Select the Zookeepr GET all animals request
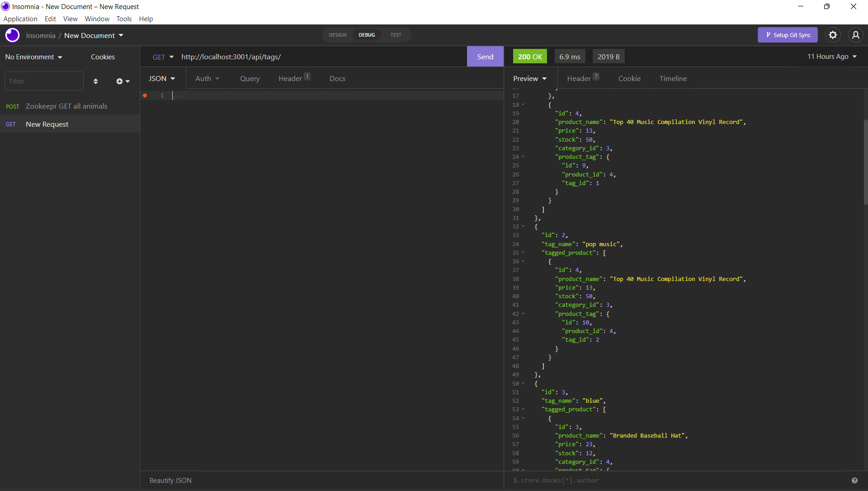Image resolution: width=868 pixels, height=491 pixels. click(66, 106)
